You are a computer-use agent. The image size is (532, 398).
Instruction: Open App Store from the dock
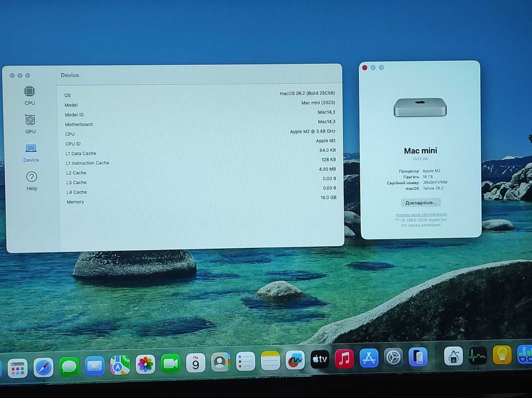(x=369, y=358)
